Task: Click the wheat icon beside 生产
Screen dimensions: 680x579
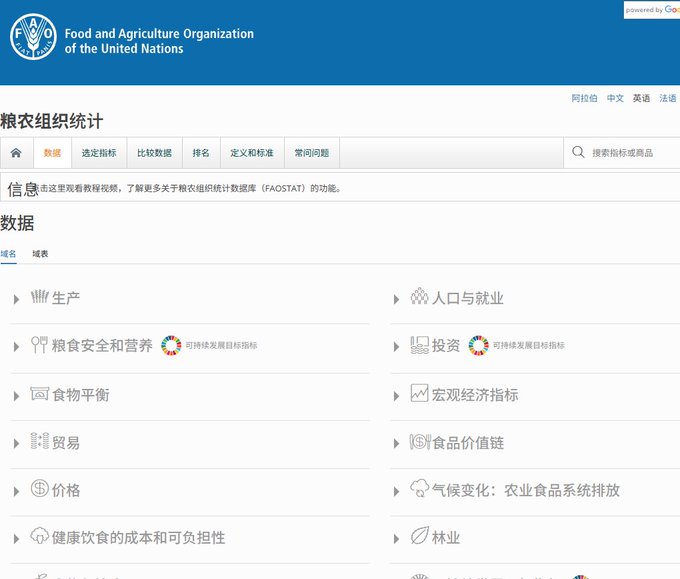Action: (39, 297)
